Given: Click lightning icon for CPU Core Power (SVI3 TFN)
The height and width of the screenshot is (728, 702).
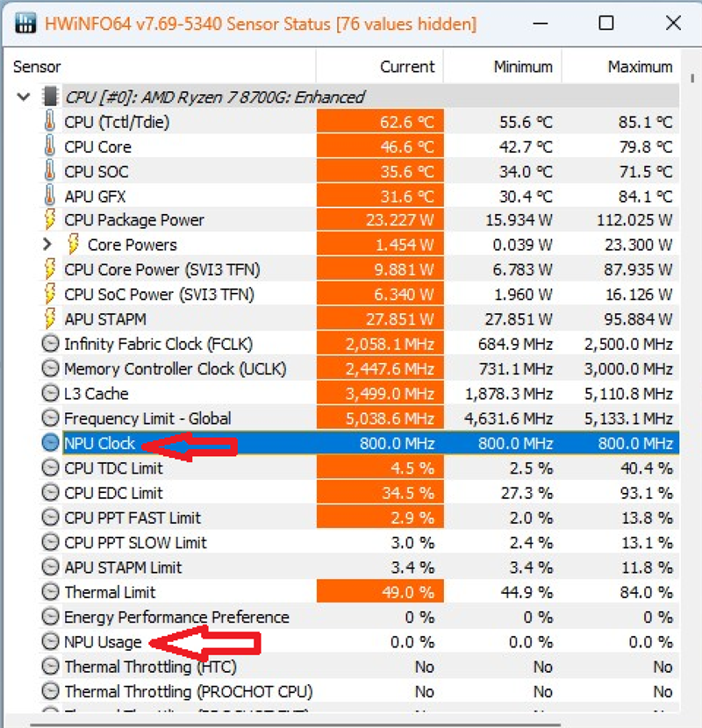Looking at the screenshot, I should click(50, 269).
